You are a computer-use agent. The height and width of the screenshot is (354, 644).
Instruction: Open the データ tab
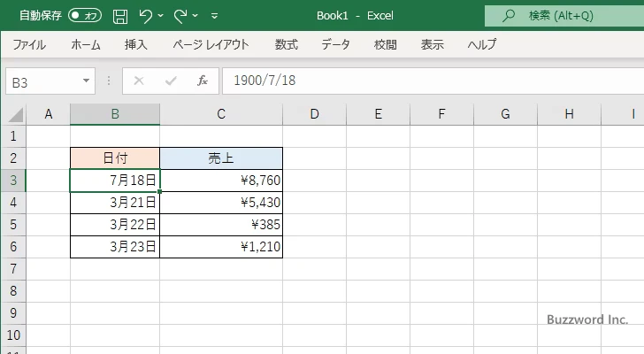(335, 44)
